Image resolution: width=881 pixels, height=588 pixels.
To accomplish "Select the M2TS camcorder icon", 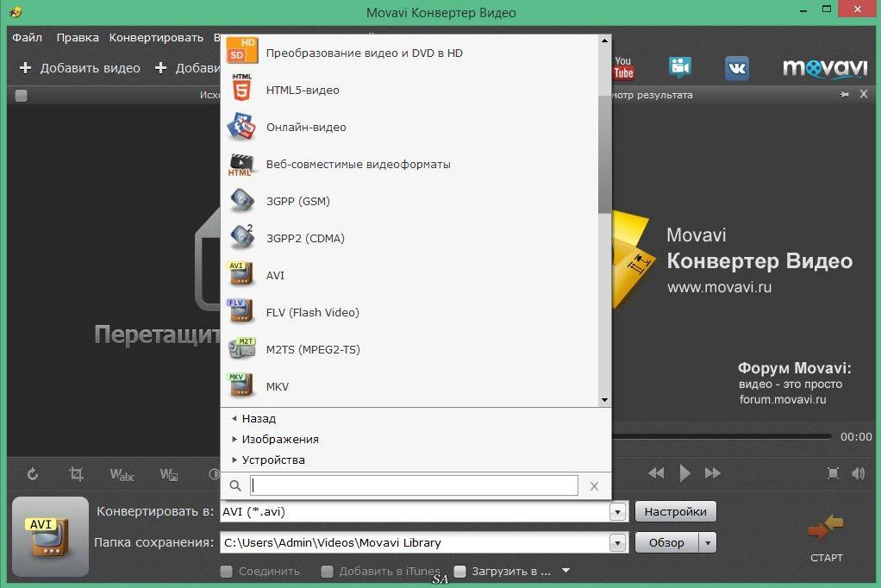I will pos(241,348).
